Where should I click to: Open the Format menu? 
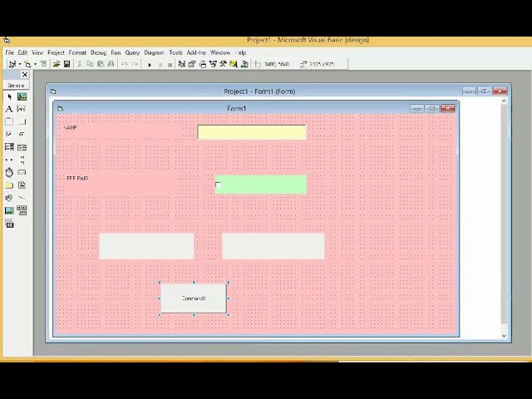click(x=77, y=52)
